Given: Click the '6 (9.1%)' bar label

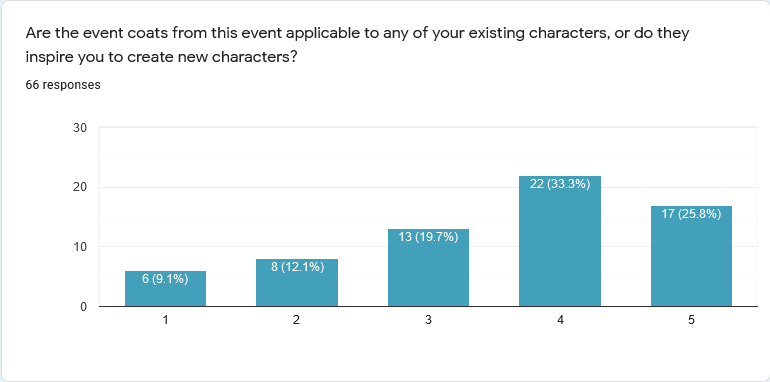Looking at the screenshot, I should click(x=165, y=279).
